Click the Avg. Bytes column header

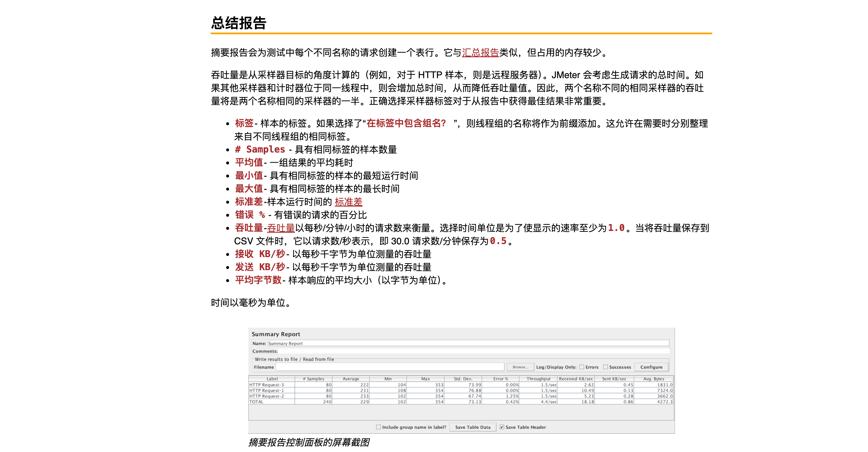[x=653, y=379]
